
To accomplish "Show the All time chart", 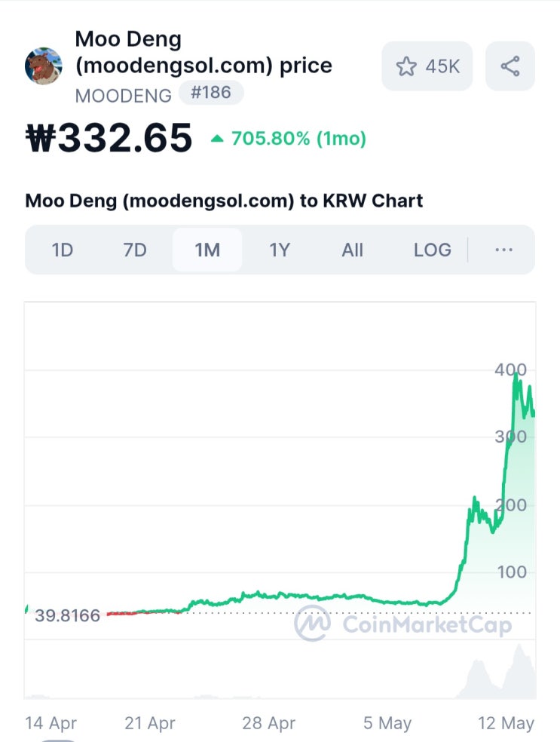I will point(353,250).
